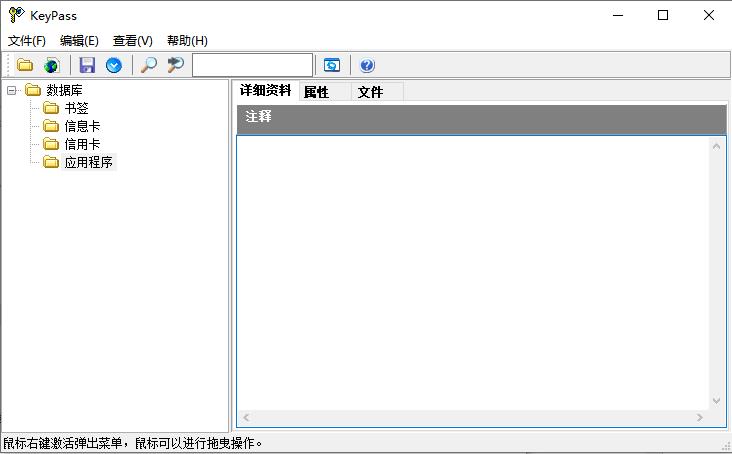Click the 信息卡 folder icon
The width and height of the screenshot is (732, 454).
[51, 126]
